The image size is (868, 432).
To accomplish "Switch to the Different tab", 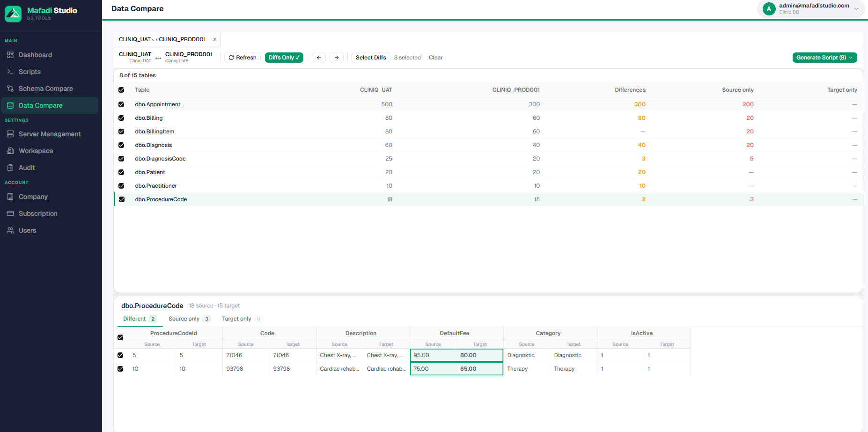I will point(140,319).
